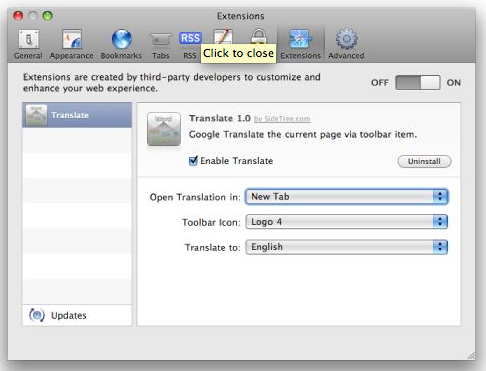Open the Appearance preferences pane
Screen dimensions: 486x371
(x=71, y=44)
